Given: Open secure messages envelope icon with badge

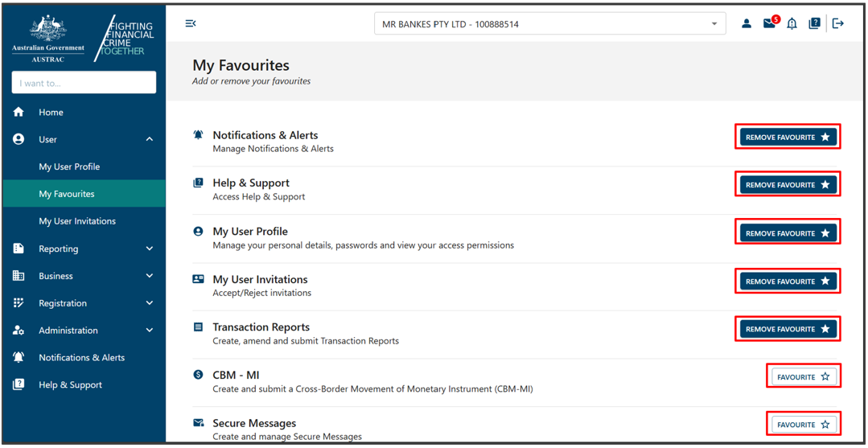Looking at the screenshot, I should tap(769, 24).
